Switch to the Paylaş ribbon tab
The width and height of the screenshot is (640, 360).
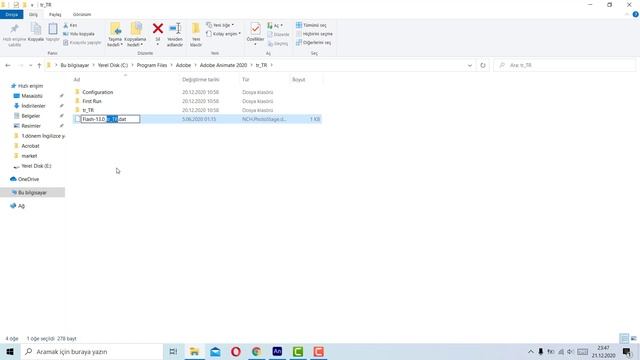55,14
